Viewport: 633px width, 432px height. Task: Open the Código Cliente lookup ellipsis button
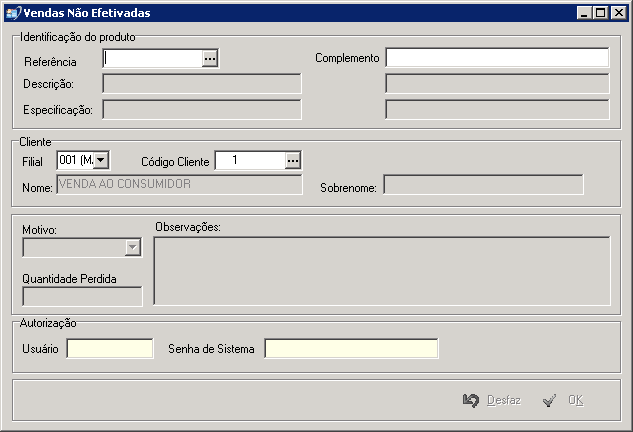tap(293, 161)
